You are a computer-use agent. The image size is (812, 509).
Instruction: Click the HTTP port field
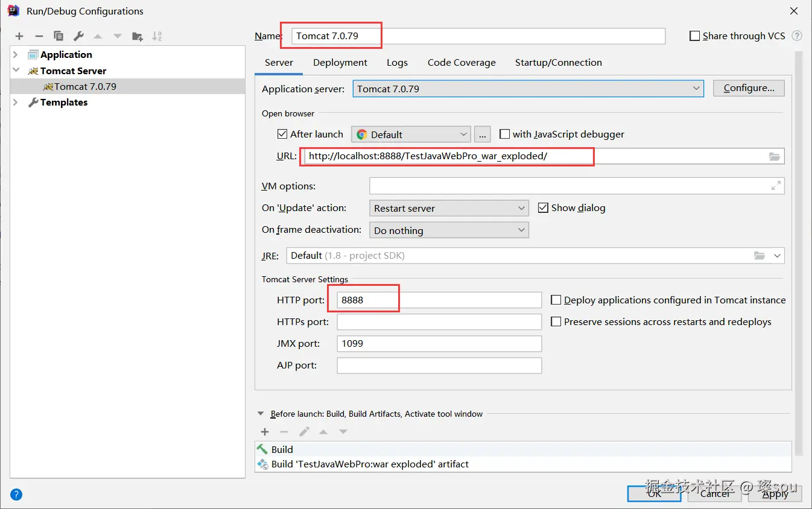[439, 300]
